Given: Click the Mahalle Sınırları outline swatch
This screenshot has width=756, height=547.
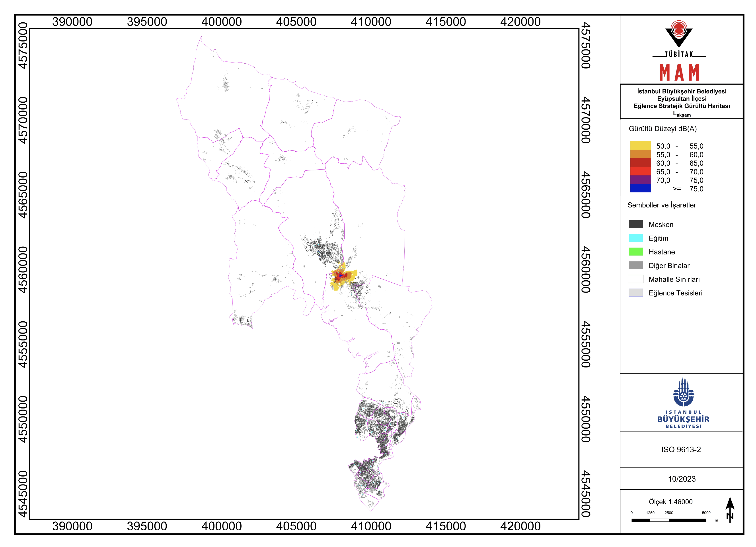Looking at the screenshot, I should (x=636, y=279).
